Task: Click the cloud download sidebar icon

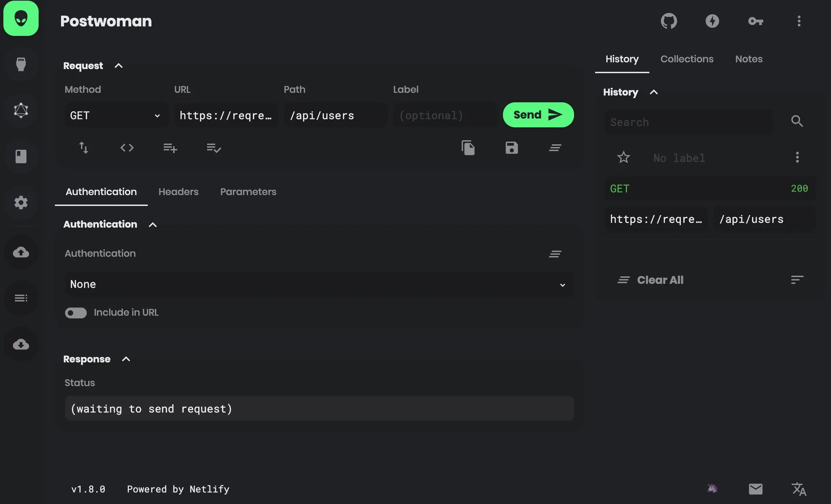Action: [21, 344]
